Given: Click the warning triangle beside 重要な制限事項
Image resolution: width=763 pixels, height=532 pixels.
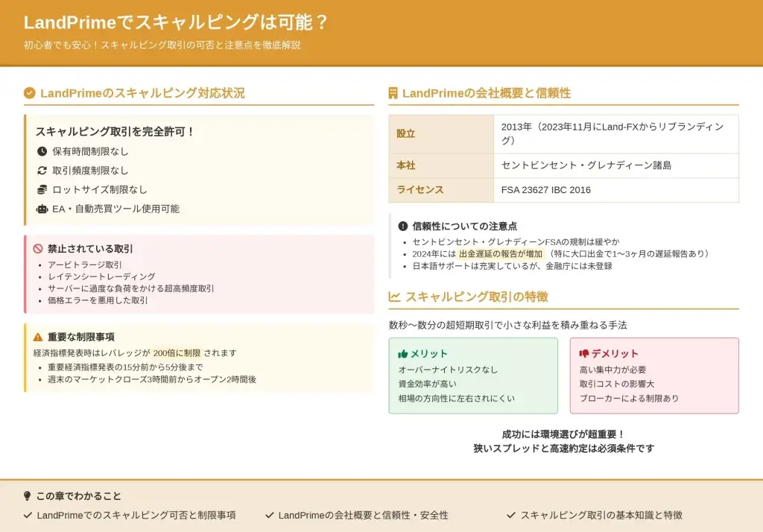Looking at the screenshot, I should click(38, 337).
